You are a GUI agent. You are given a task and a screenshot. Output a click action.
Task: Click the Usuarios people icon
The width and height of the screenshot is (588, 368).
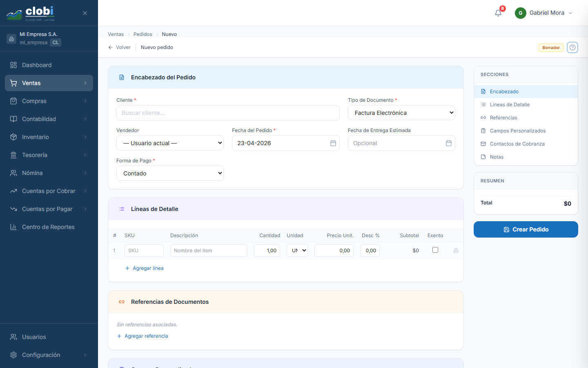[13, 337]
